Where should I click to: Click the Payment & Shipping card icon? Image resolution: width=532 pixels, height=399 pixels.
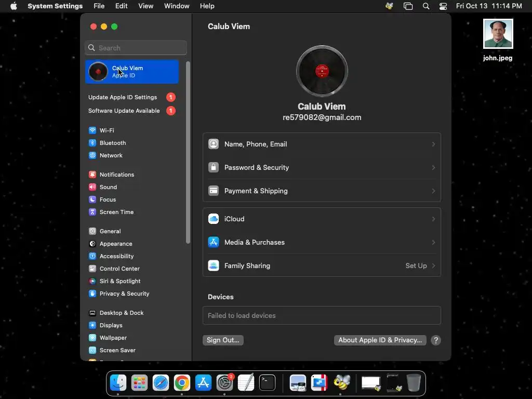coord(214,191)
